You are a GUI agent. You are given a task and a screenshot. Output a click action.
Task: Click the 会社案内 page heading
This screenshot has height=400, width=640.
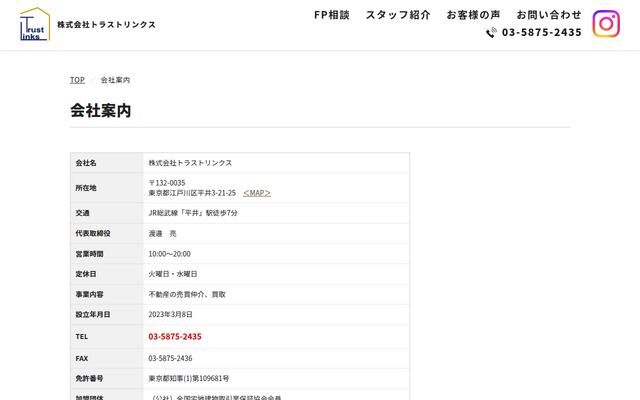100,110
